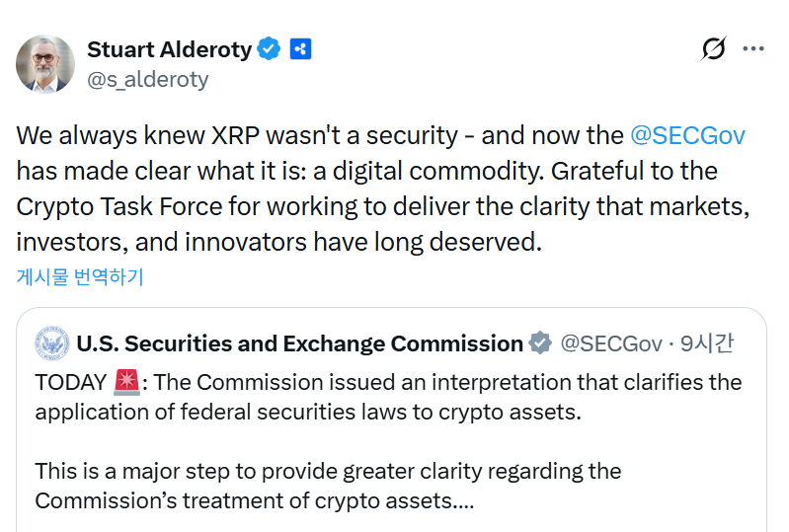Click the red siren emoji after TODAY
This screenshot has height=532, width=789.
pyautogui.click(x=126, y=381)
